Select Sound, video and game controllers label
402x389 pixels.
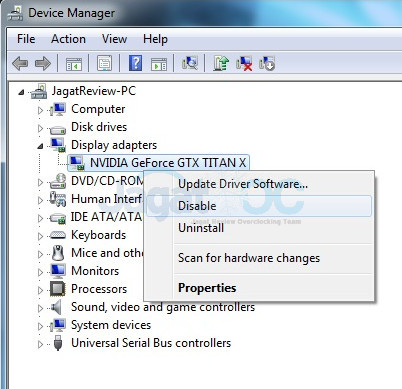click(163, 307)
